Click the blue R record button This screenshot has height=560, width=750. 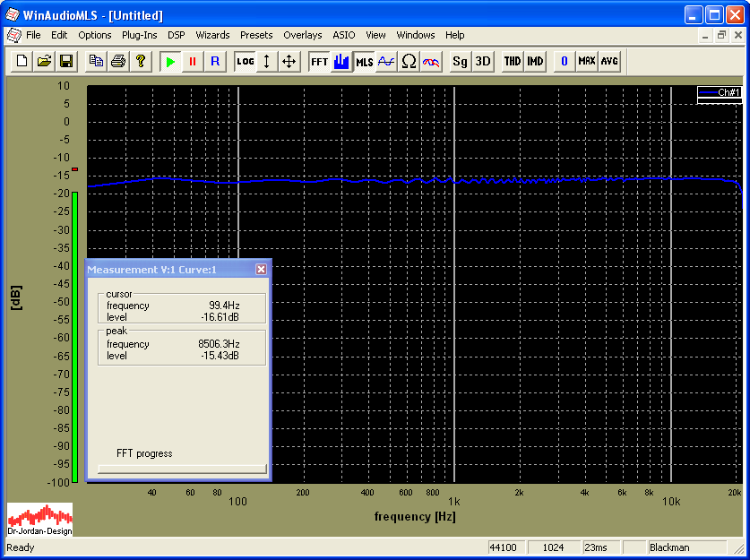point(215,61)
